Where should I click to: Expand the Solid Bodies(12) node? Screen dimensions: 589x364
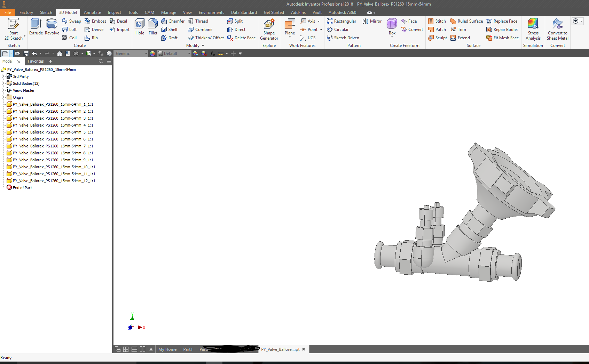coord(3,83)
